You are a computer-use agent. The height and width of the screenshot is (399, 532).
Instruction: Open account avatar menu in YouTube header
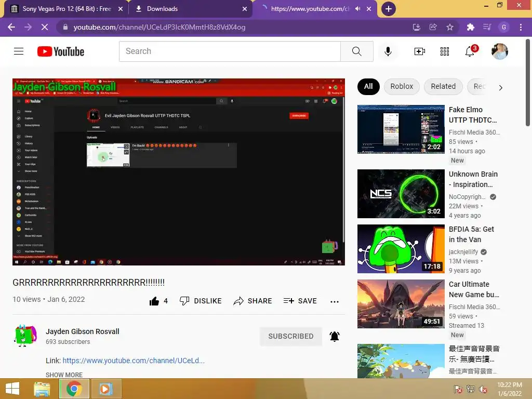[x=499, y=51]
